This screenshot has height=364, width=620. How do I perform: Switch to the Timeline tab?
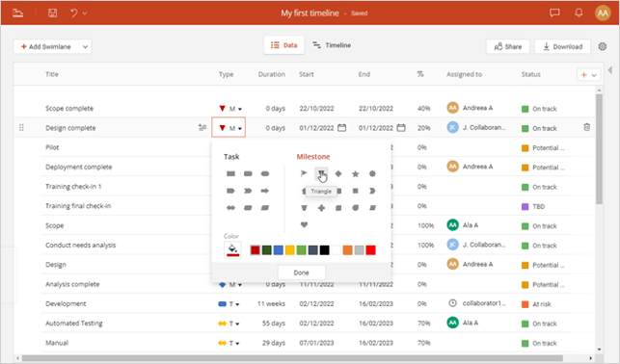point(332,45)
